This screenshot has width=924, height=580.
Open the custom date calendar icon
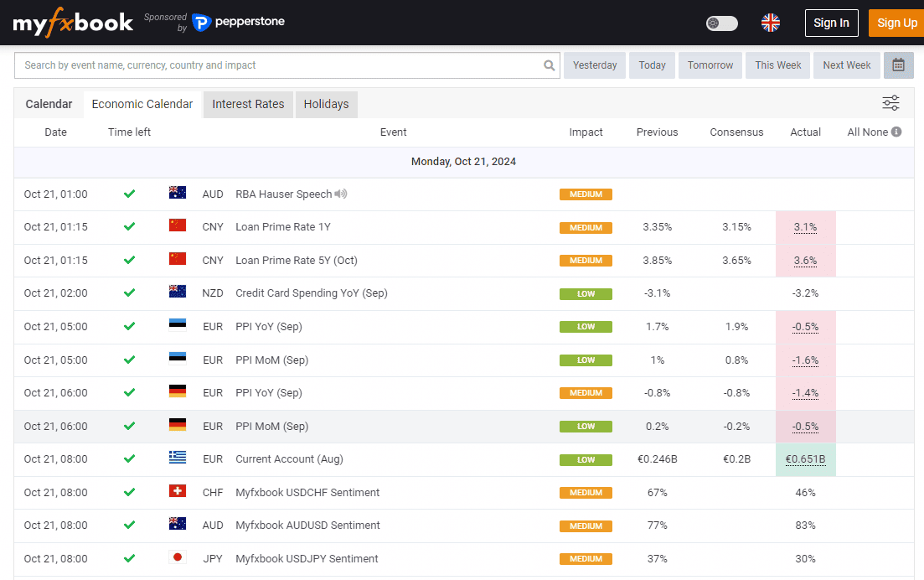pos(898,65)
